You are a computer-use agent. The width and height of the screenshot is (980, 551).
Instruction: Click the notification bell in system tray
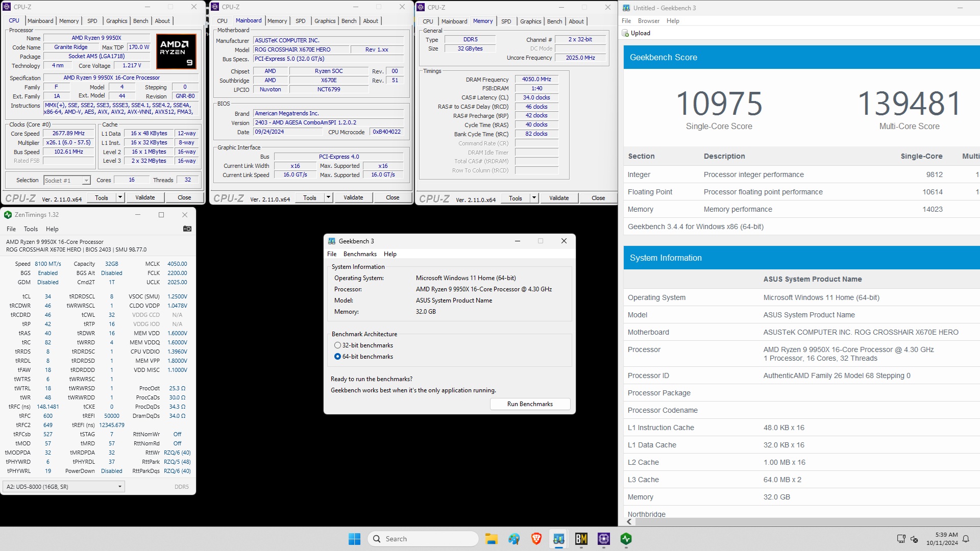coord(966,539)
